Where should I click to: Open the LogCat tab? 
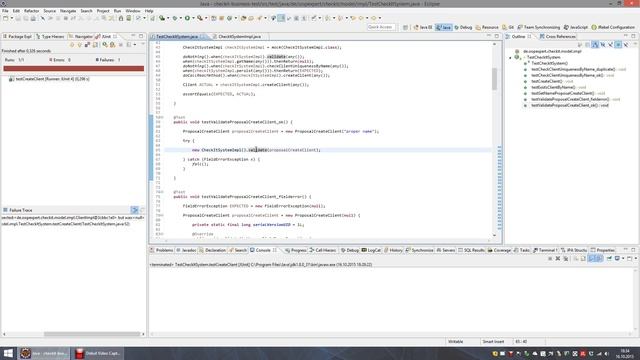pos(371,250)
